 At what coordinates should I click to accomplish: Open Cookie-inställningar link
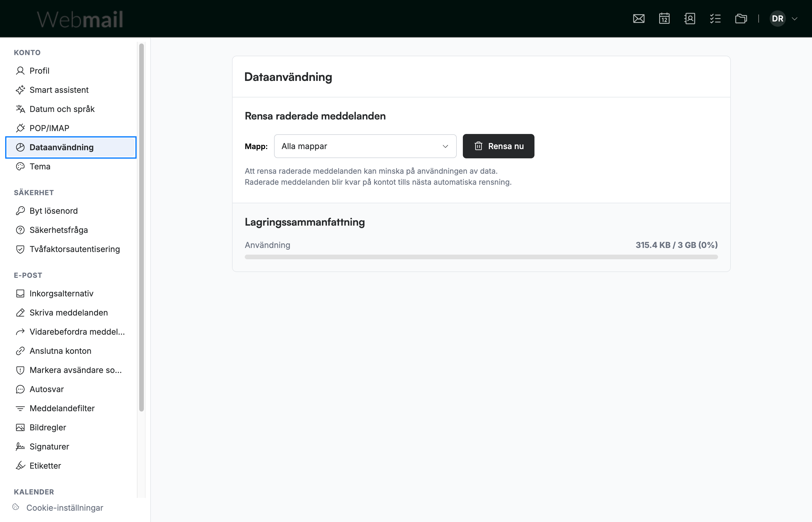point(65,508)
